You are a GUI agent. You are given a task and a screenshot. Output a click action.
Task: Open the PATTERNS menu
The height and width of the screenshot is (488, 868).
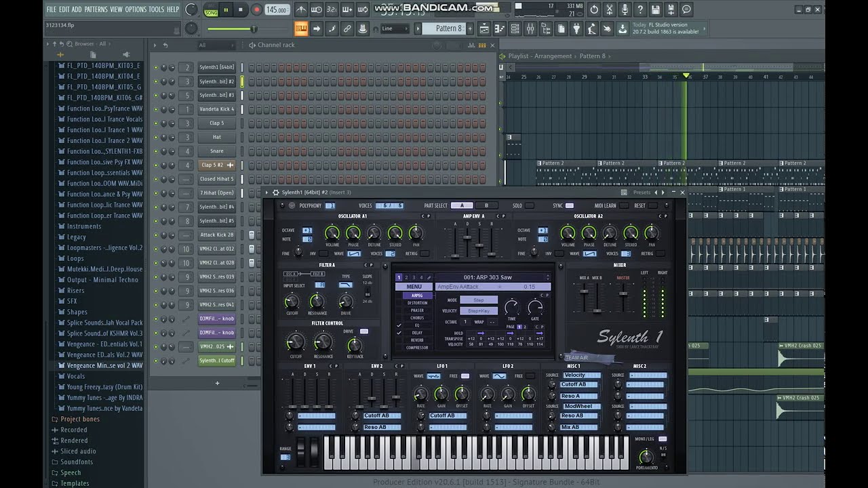(96, 9)
